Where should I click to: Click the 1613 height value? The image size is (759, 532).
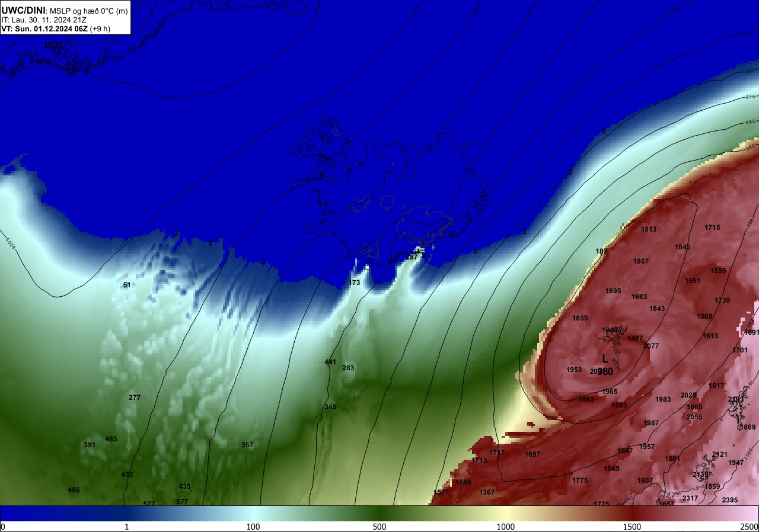click(710, 336)
